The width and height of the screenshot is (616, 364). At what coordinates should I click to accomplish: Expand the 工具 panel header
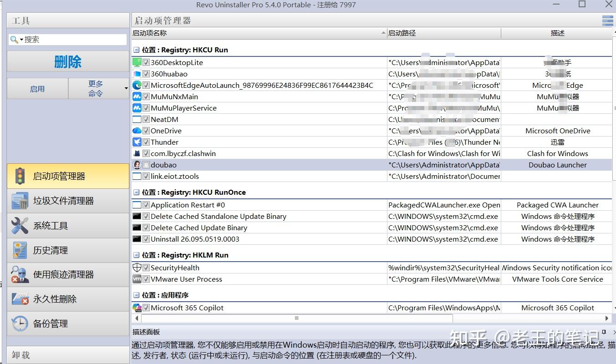tap(68, 20)
